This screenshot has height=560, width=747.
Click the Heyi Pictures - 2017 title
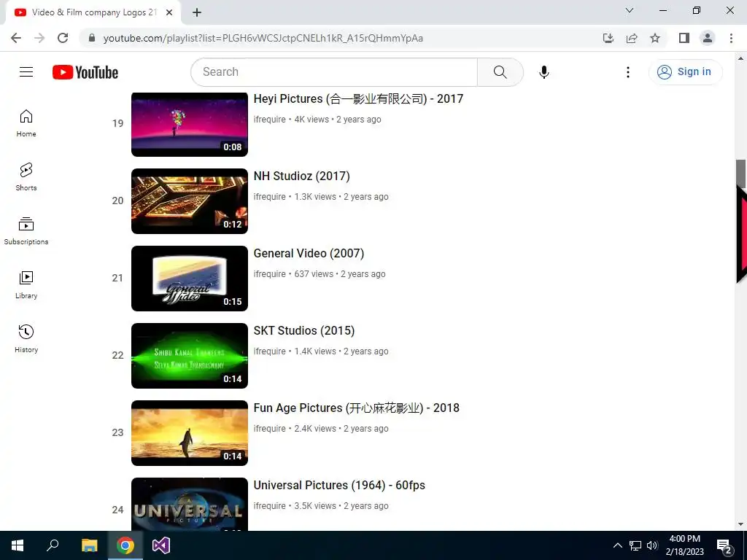pos(358,98)
